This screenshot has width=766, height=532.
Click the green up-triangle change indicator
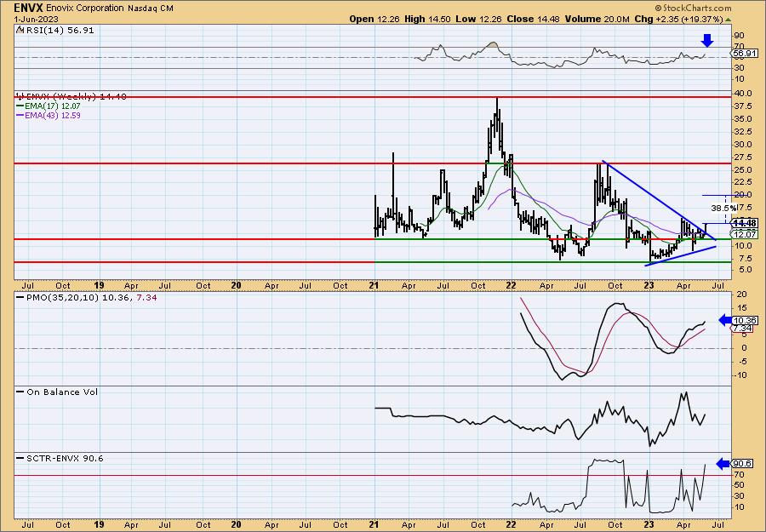(728, 20)
